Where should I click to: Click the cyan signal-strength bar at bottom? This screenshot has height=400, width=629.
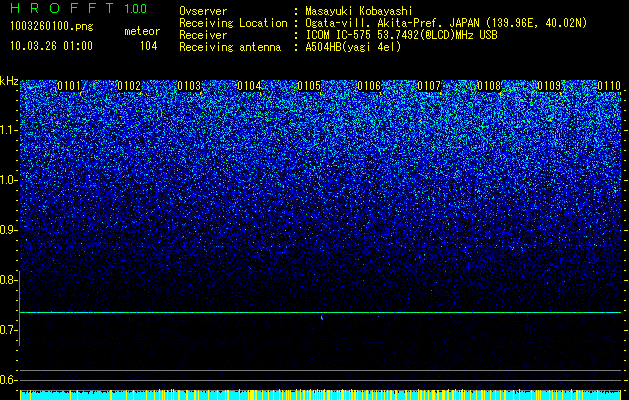(320, 395)
